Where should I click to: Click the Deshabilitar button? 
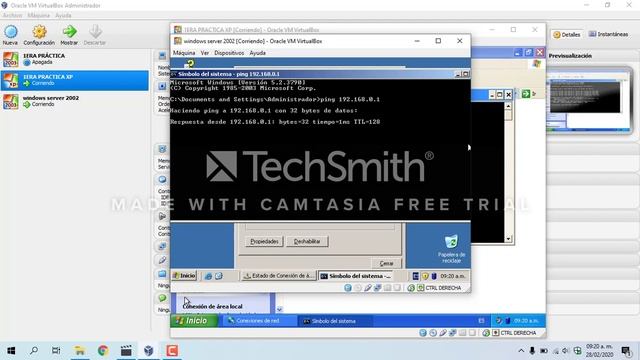[307, 241]
